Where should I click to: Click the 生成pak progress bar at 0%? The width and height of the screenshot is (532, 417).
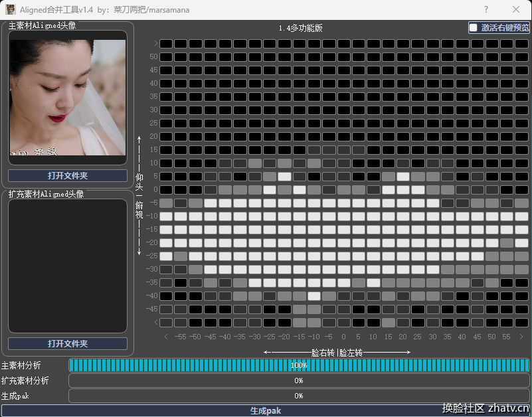click(299, 396)
